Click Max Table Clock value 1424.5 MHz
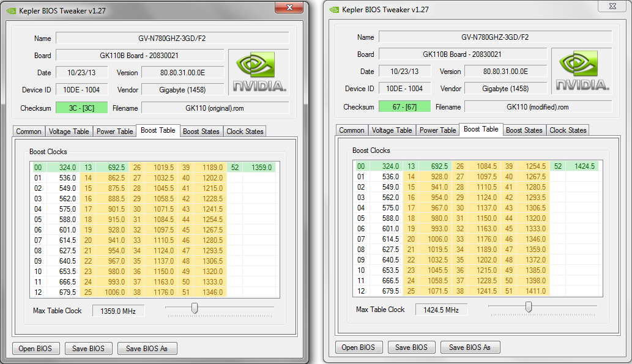The width and height of the screenshot is (632, 364). pyautogui.click(x=441, y=310)
